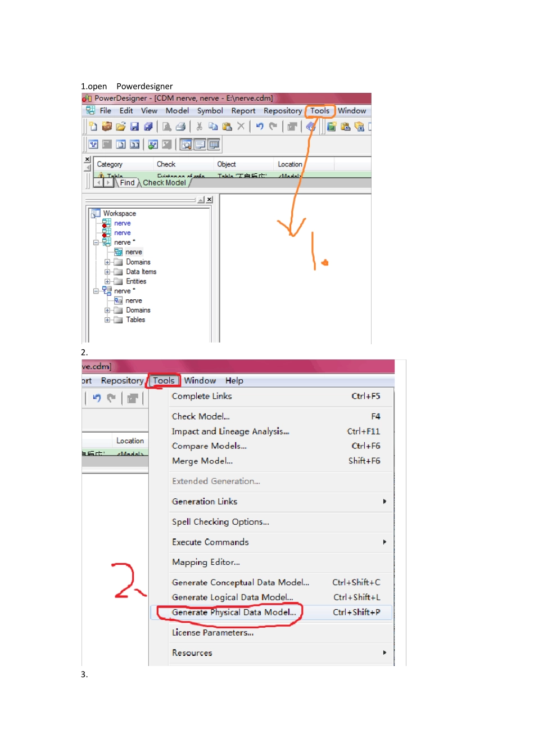This screenshot has width=534, height=756.
Task: Click the Object column header
Action: point(244,164)
